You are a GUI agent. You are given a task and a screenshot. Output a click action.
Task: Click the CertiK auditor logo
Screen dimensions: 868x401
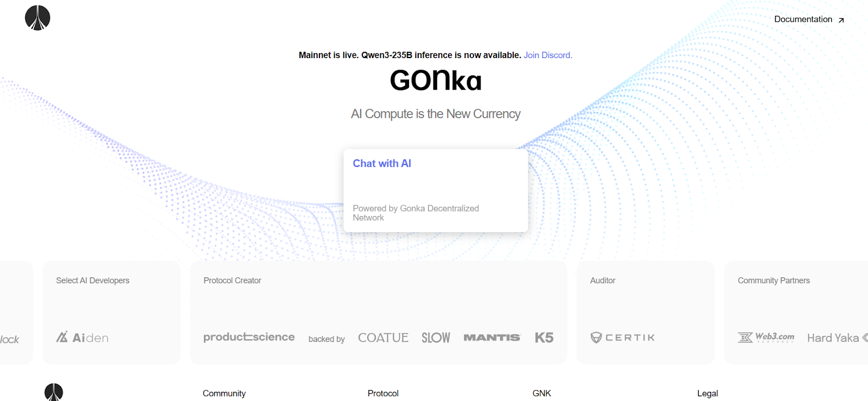tap(623, 338)
